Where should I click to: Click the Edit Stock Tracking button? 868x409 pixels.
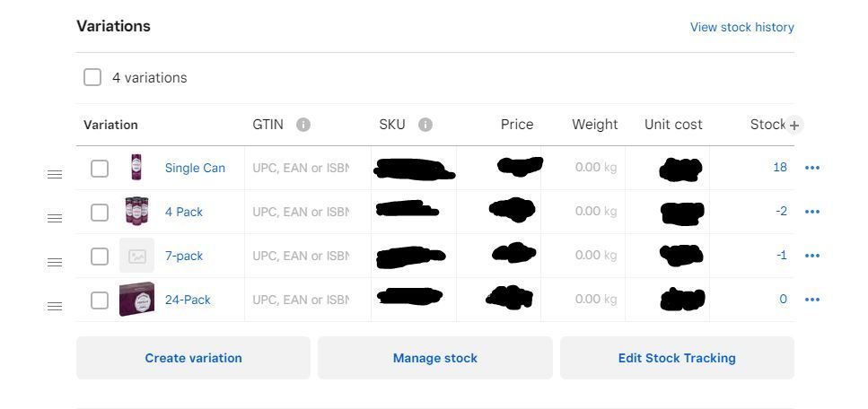coord(677,358)
